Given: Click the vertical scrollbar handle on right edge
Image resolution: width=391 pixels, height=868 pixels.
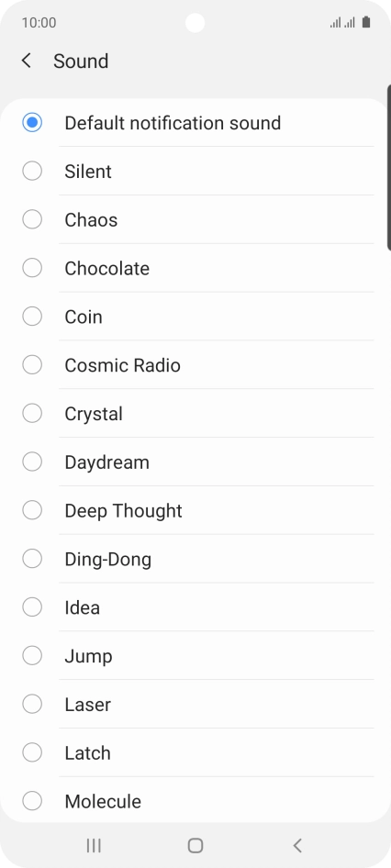Looking at the screenshot, I should pyautogui.click(x=389, y=168).
